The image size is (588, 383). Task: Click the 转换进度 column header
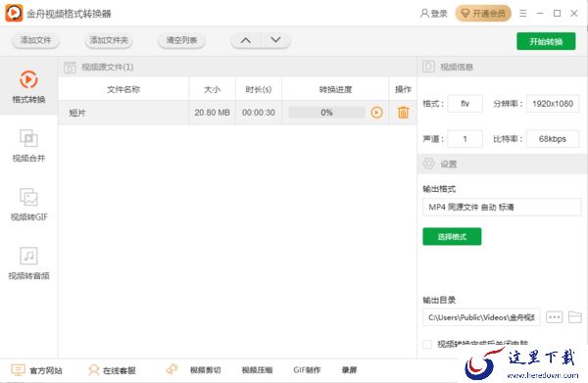pyautogui.click(x=335, y=89)
